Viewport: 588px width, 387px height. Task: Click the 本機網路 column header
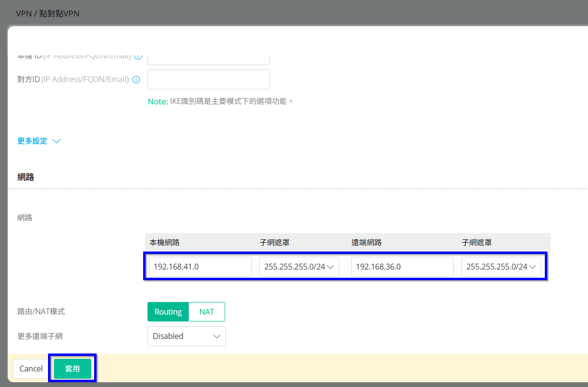point(164,242)
